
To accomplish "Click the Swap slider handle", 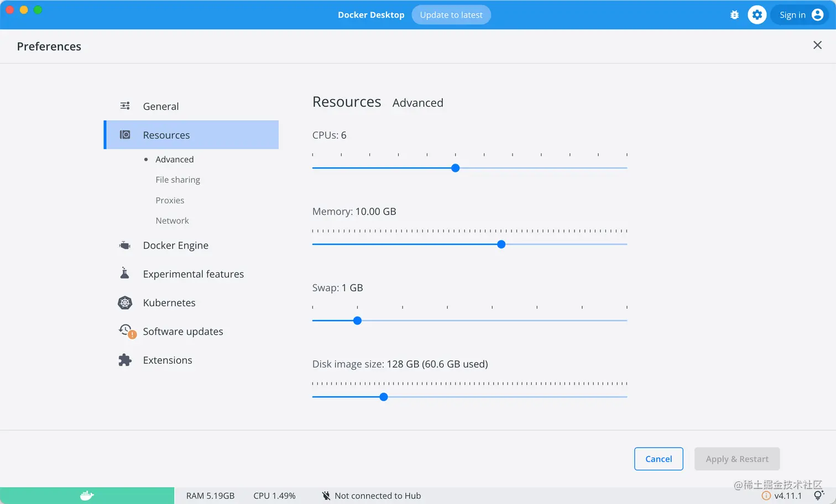I will coord(357,321).
